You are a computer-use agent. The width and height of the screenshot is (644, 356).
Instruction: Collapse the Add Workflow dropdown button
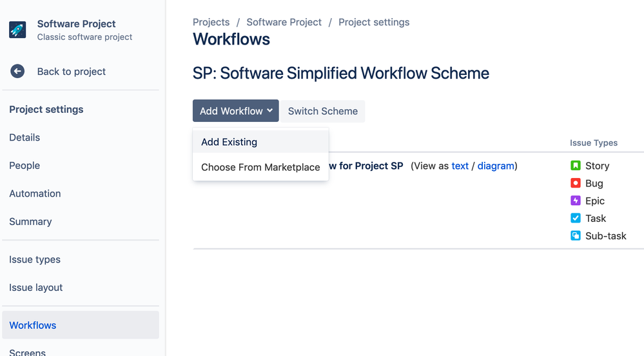235,111
